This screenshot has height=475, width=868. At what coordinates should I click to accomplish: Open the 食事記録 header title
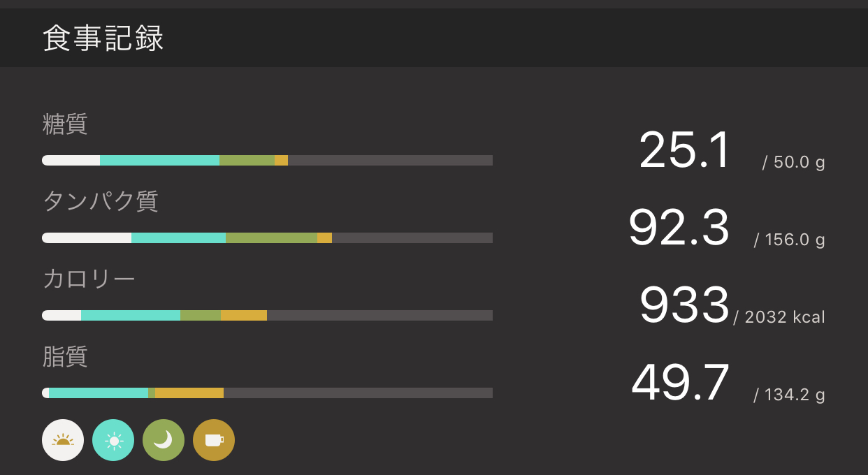(x=103, y=39)
